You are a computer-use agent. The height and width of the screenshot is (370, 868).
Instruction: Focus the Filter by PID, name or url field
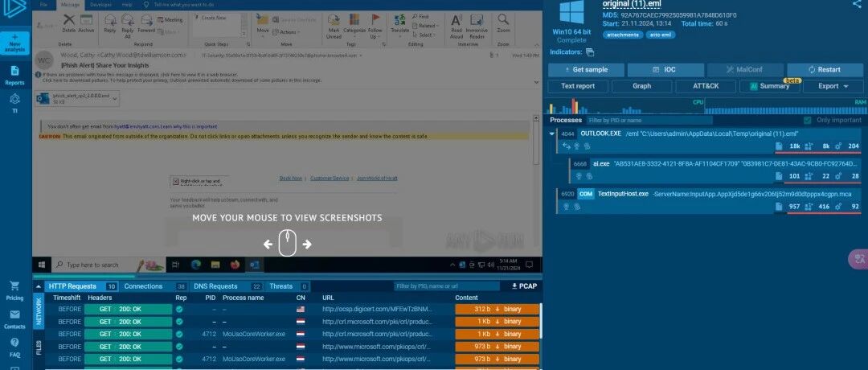point(447,286)
